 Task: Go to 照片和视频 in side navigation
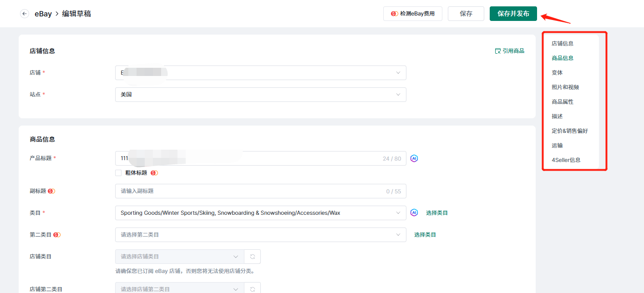pyautogui.click(x=565, y=87)
